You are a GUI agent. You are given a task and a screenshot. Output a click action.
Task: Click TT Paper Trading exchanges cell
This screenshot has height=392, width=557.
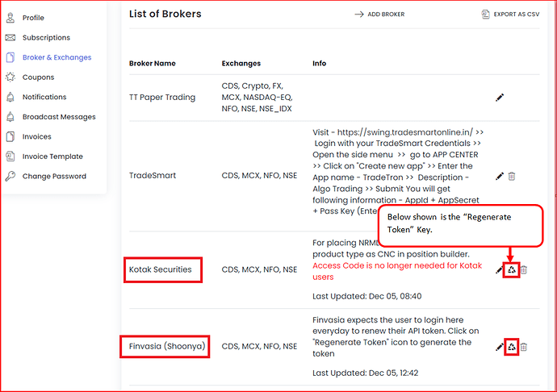(x=258, y=98)
